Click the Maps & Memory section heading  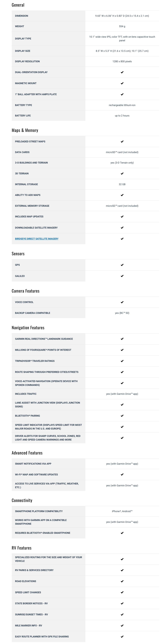pos(25,130)
